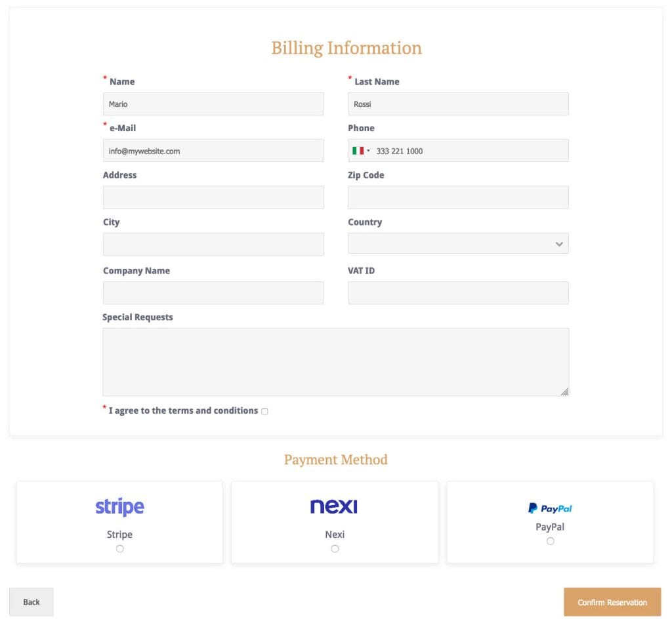Select the PayPal payment radio button
672x627 pixels.
(550, 540)
